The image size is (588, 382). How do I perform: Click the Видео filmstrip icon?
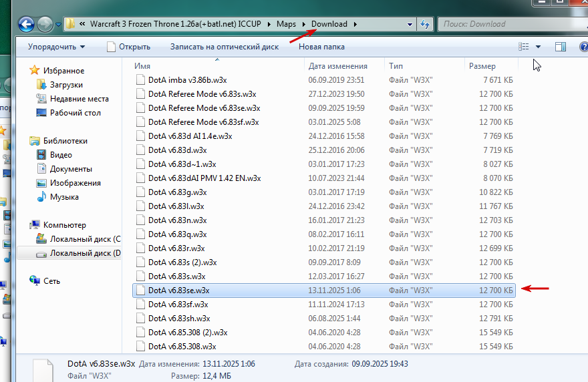coord(41,154)
